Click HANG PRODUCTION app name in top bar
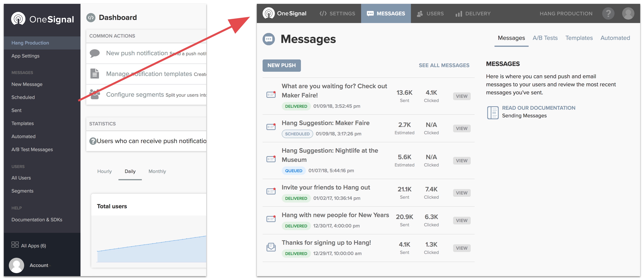Screen dimensions: 644x280 point(566,13)
